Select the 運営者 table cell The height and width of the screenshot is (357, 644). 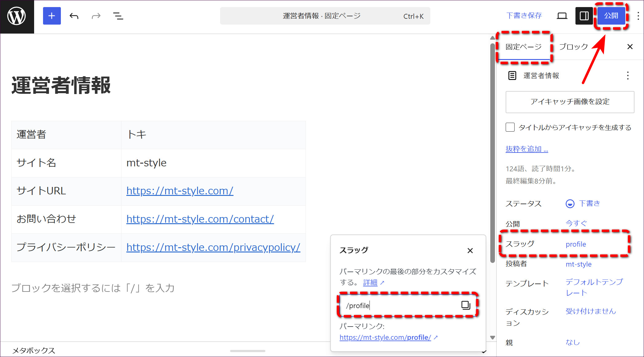pos(66,135)
